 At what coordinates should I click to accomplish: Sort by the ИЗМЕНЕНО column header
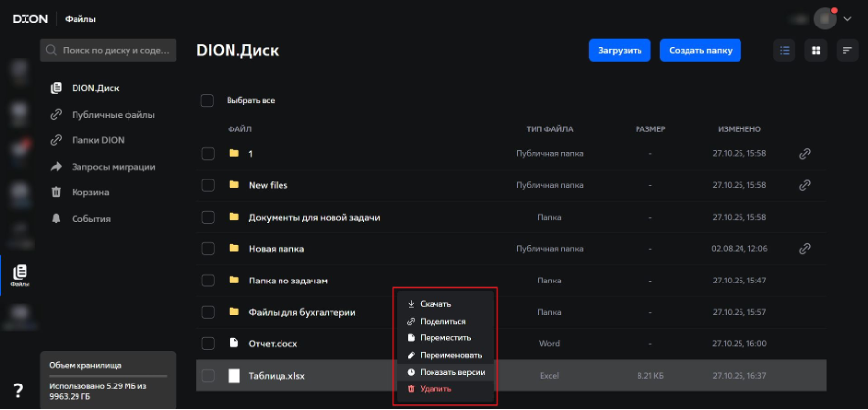(x=738, y=128)
